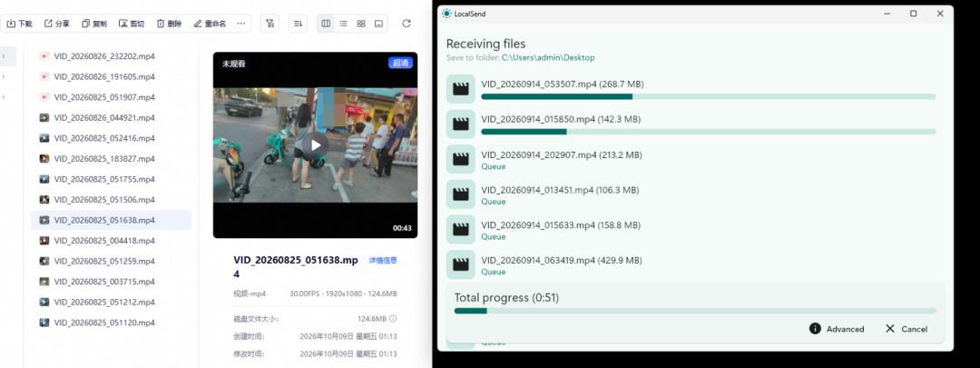Select file VID_20260825_051259.mp4

click(x=112, y=261)
